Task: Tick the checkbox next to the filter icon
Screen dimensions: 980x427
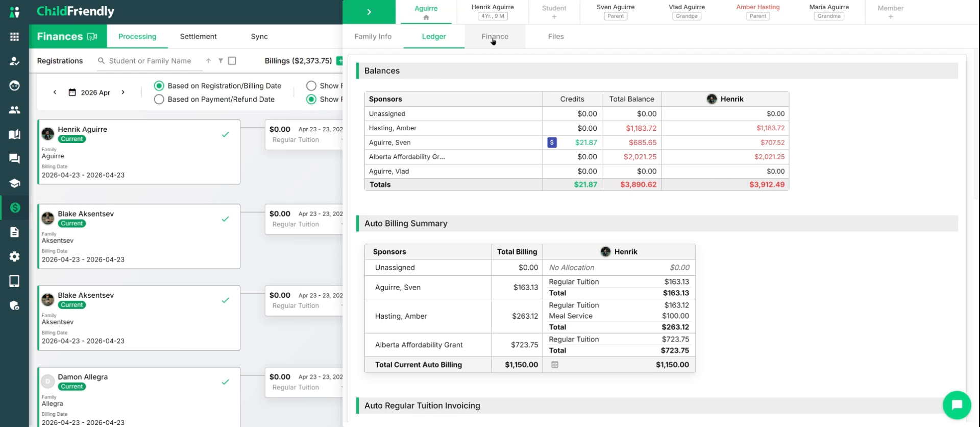Action: (x=232, y=61)
